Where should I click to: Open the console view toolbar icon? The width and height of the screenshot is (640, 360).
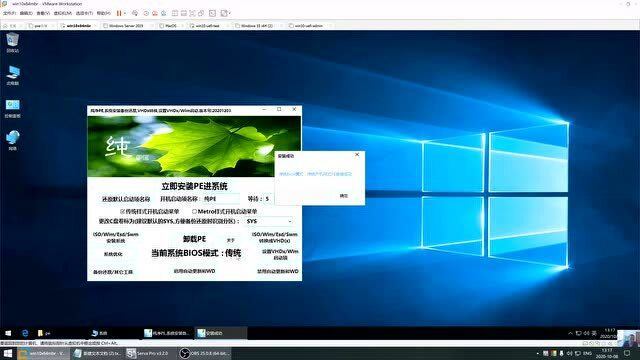click(x=212, y=13)
